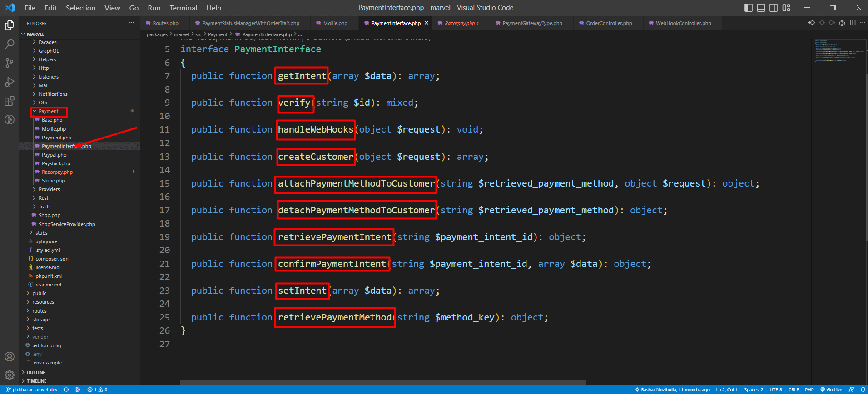Collapse the Payment folder

tap(48, 111)
